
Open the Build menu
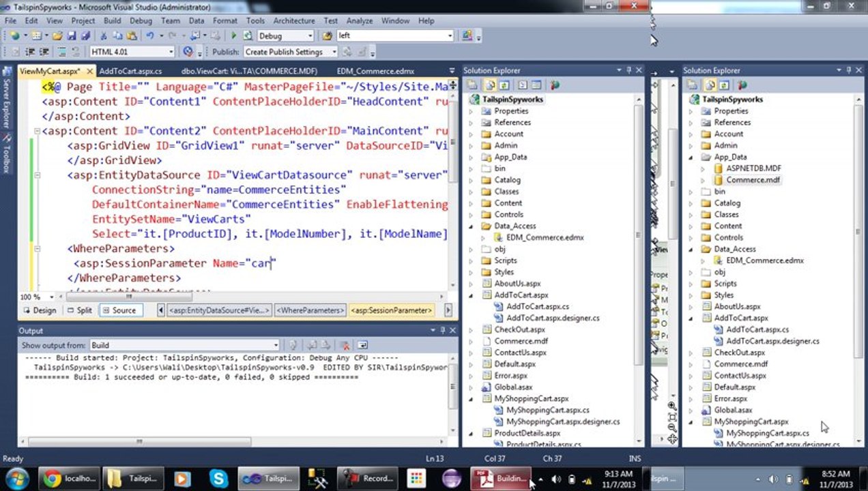112,20
